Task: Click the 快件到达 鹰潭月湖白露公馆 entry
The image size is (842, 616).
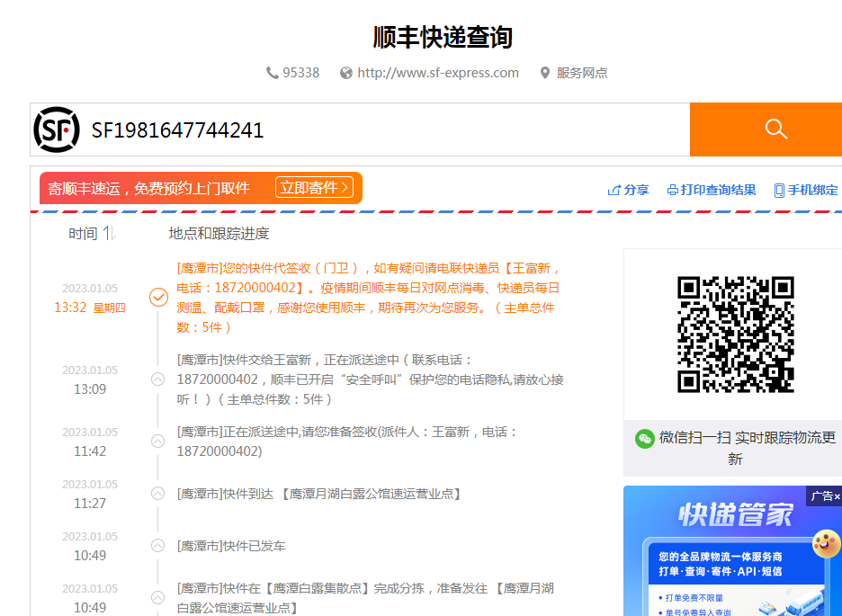Action: tap(319, 494)
